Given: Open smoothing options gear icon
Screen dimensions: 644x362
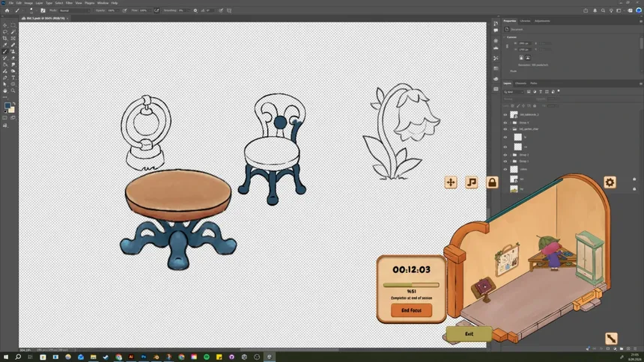Looking at the screenshot, I should [195, 10].
